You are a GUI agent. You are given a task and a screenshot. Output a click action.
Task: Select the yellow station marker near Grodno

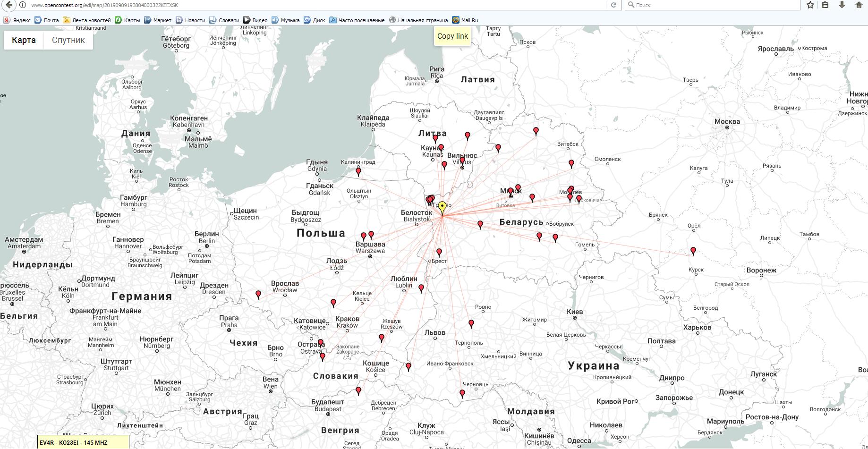tap(442, 207)
